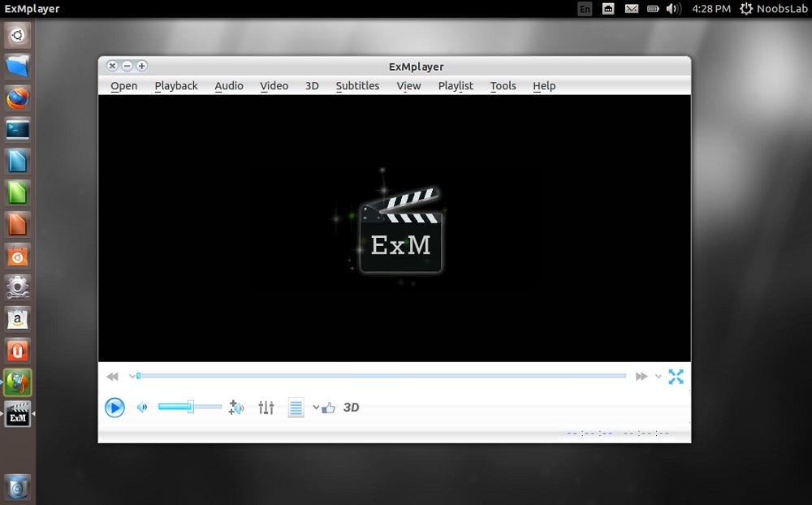Open the Open menu
This screenshot has height=505, width=812.
[123, 86]
